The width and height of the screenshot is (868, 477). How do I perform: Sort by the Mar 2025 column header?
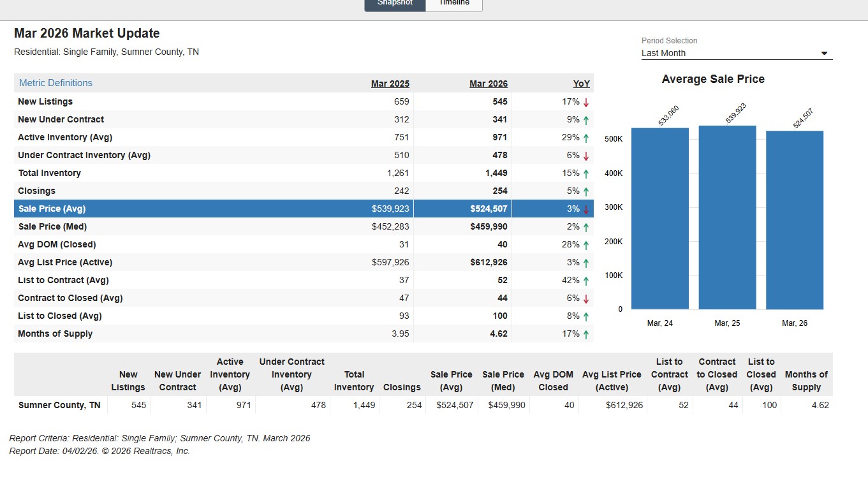pyautogui.click(x=390, y=84)
